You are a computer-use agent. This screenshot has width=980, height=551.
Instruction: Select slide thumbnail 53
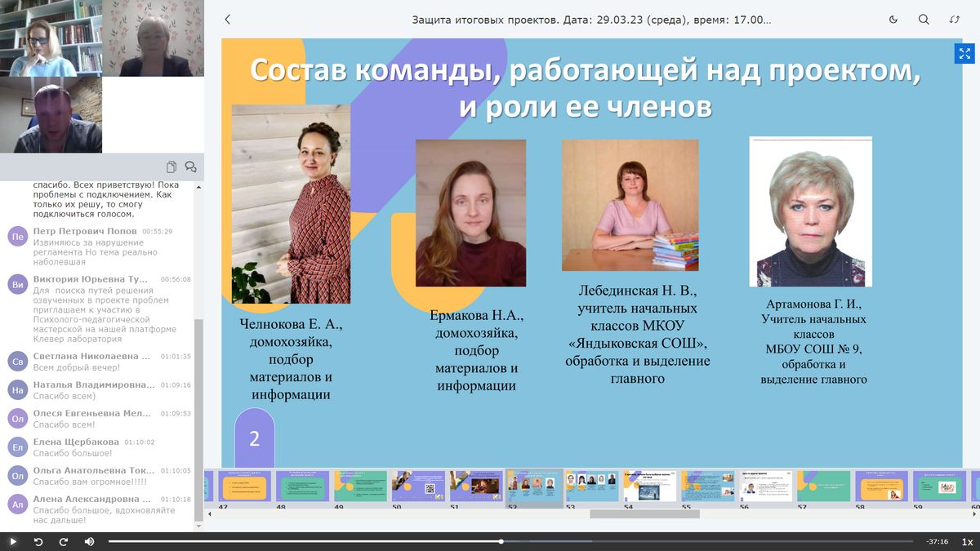tap(592, 486)
